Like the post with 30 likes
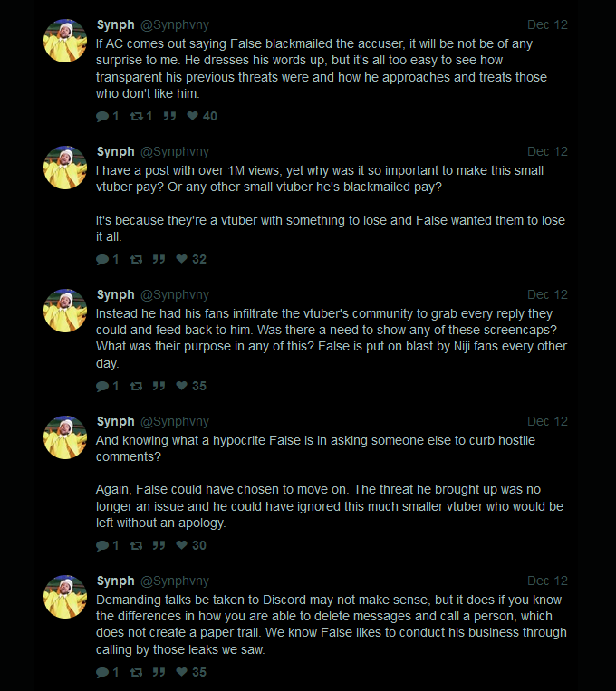616x691 pixels. coord(182,545)
